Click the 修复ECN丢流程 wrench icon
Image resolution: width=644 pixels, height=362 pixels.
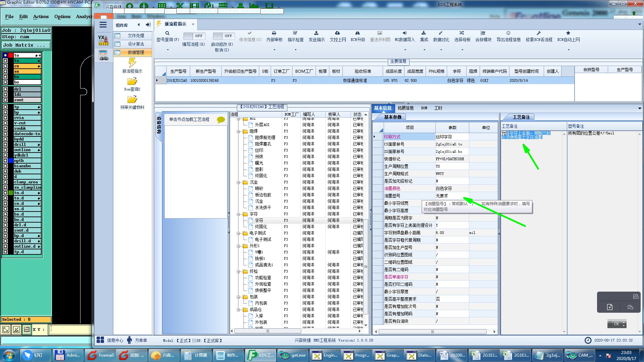click(539, 33)
